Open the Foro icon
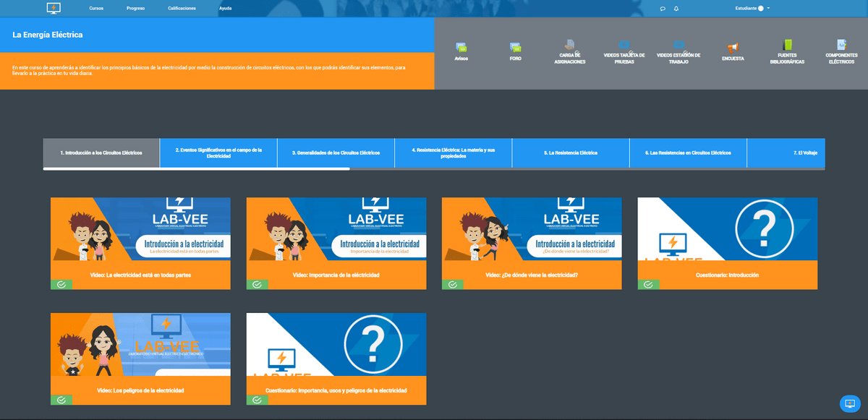This screenshot has height=420, width=868. tap(515, 46)
